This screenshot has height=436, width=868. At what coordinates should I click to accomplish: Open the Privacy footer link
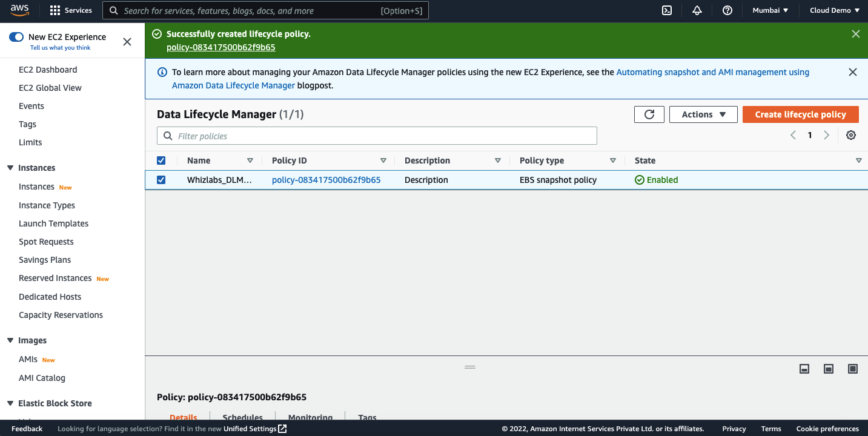pos(734,429)
